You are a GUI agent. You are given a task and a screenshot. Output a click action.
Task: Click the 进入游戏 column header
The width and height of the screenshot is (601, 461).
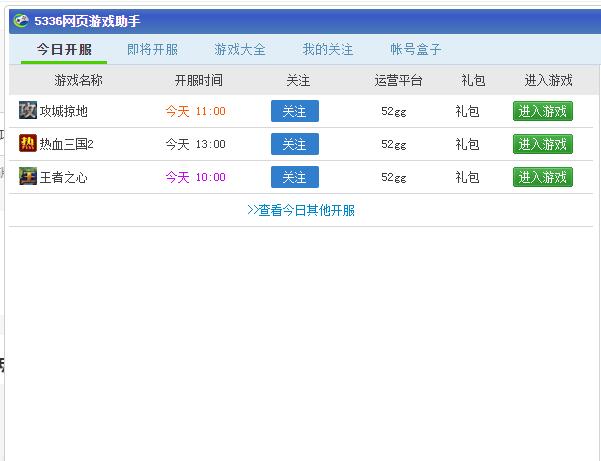click(548, 80)
